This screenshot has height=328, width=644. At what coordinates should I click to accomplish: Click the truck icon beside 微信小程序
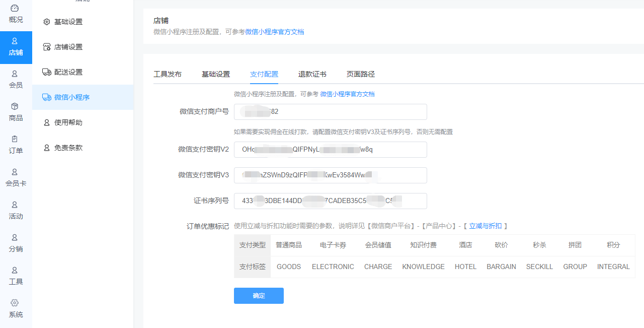[x=47, y=97]
